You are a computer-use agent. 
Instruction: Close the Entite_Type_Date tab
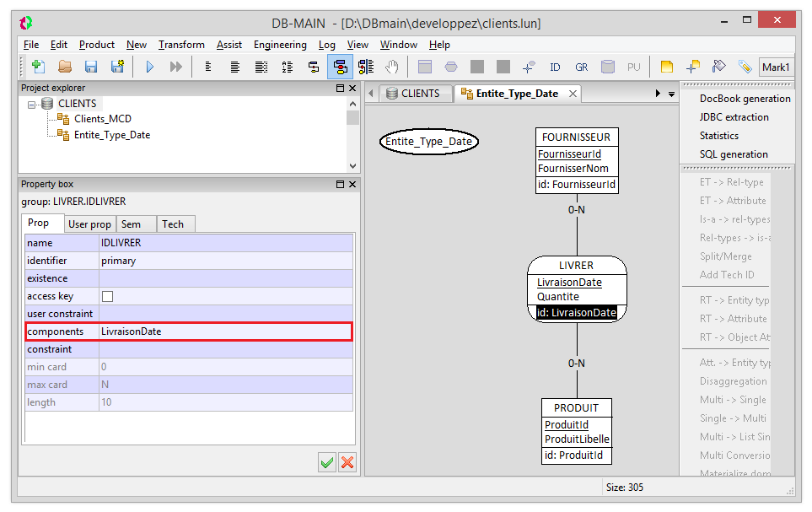(x=573, y=94)
